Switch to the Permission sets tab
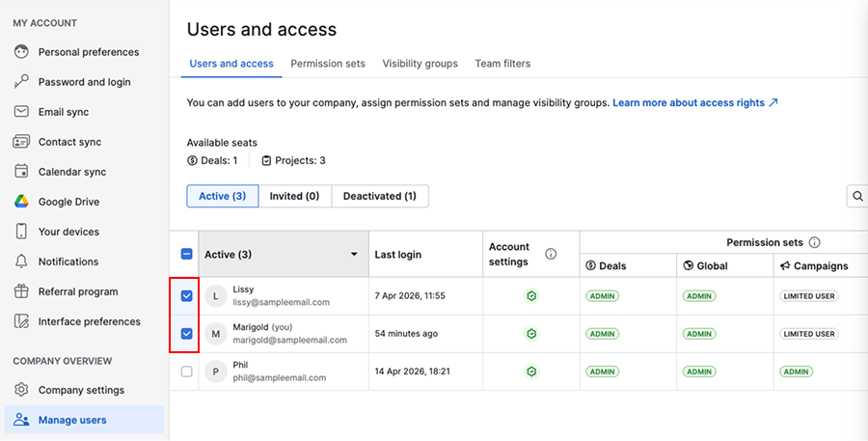 click(328, 64)
